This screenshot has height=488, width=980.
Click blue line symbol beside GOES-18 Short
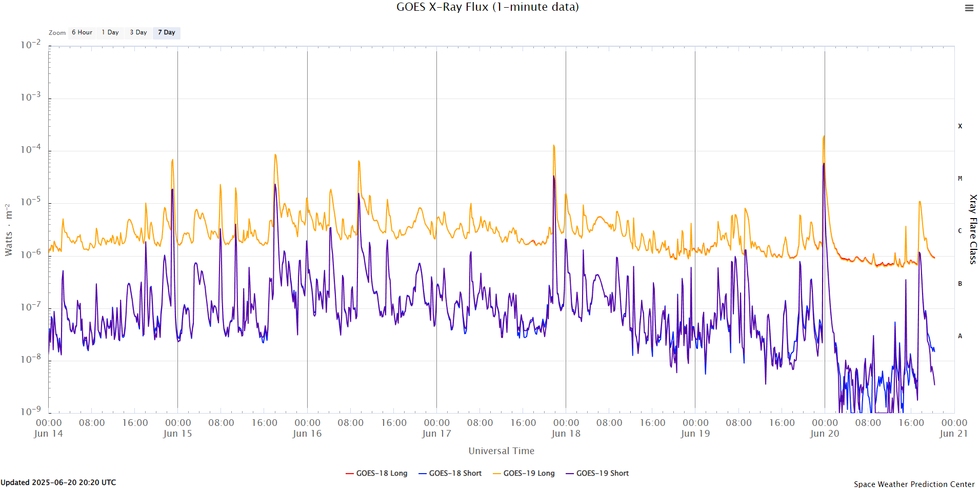point(423,473)
